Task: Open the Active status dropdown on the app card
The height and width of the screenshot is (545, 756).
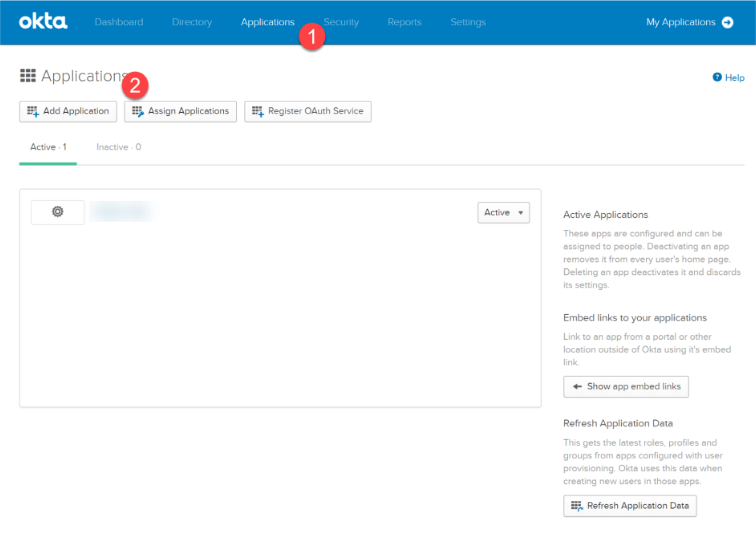Action: tap(503, 212)
